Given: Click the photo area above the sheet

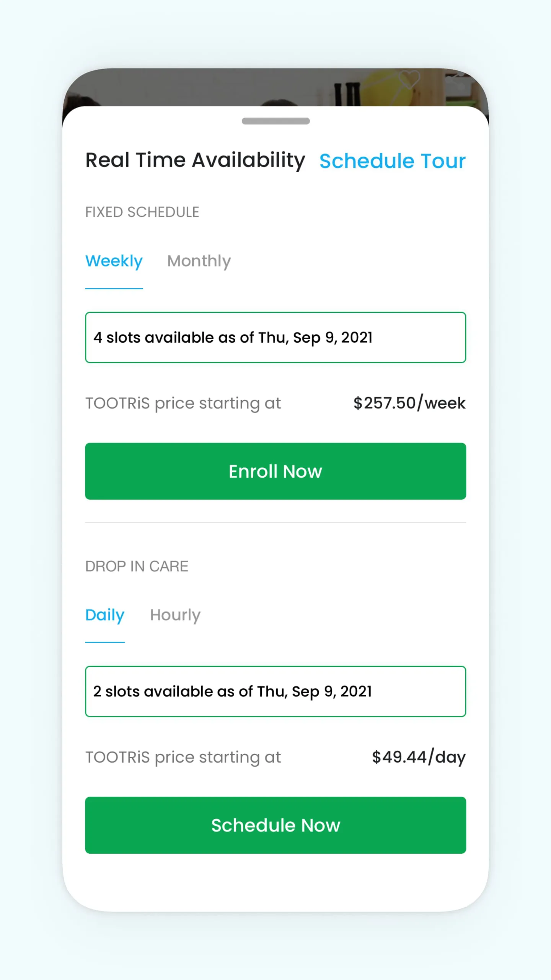Looking at the screenshot, I should (230, 88).
